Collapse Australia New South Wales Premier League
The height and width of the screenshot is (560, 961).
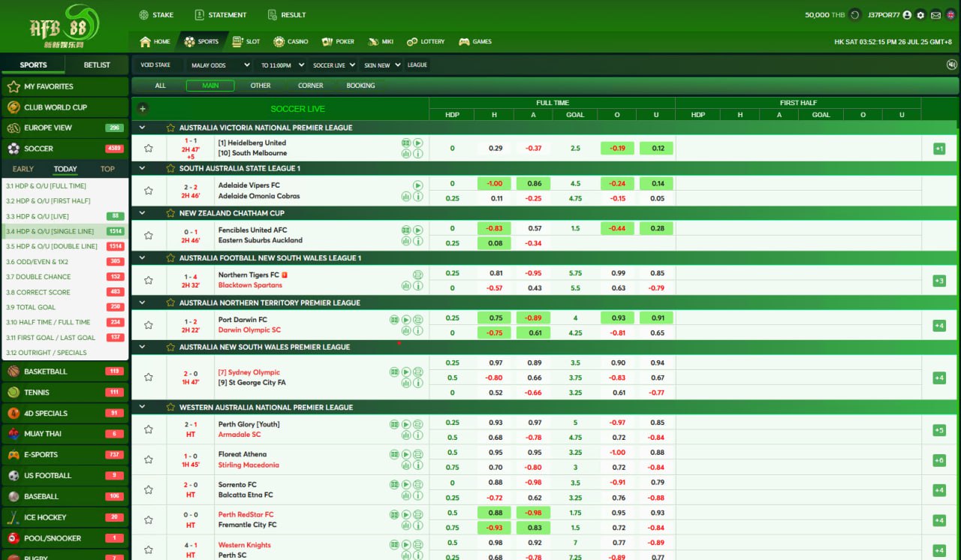[143, 348]
